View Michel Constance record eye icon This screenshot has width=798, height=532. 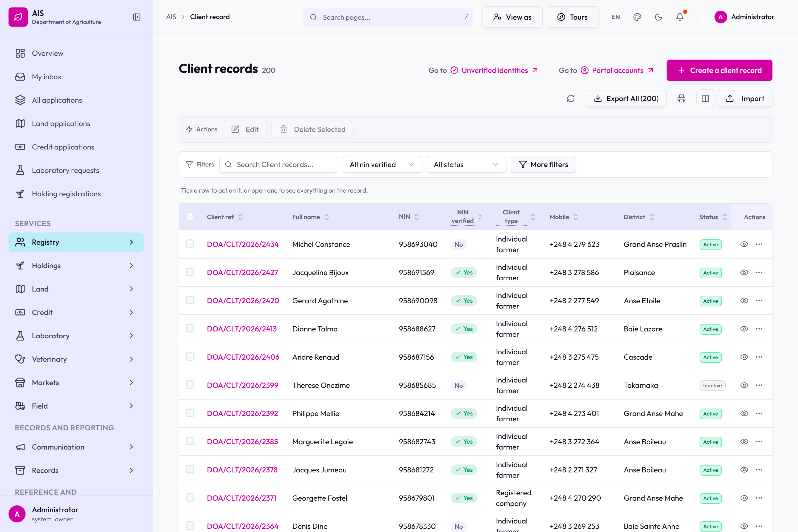coord(744,244)
